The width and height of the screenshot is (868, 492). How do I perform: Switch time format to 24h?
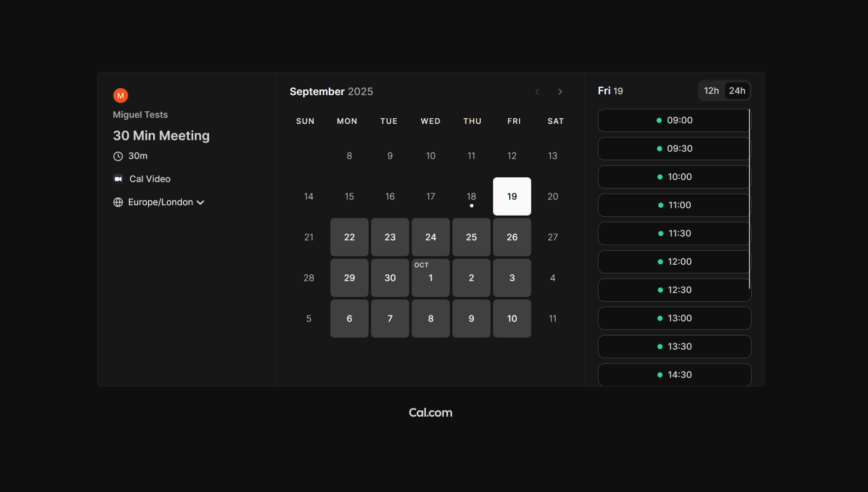[x=737, y=91]
